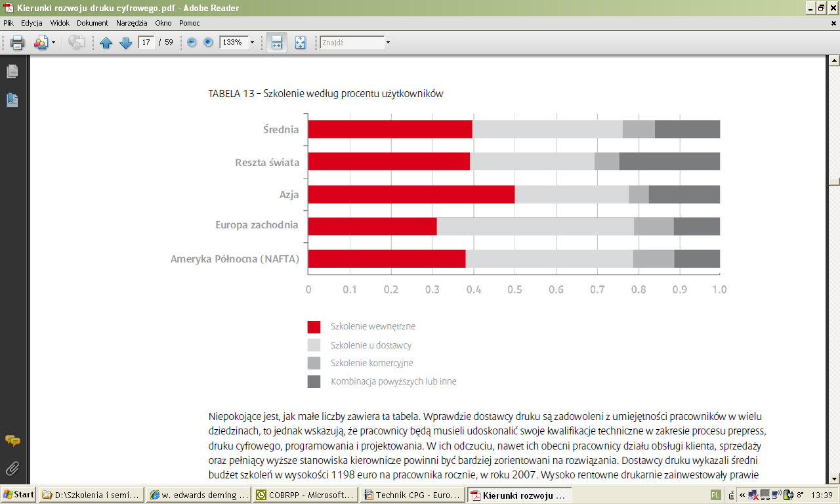Open the Widok menu
The image size is (840, 504).
tap(60, 22)
